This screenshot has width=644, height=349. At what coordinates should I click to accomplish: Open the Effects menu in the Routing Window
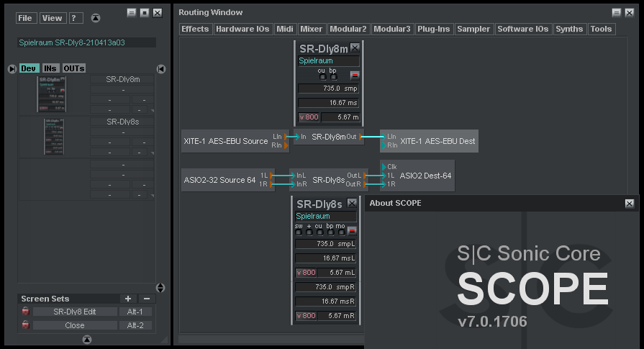point(196,30)
